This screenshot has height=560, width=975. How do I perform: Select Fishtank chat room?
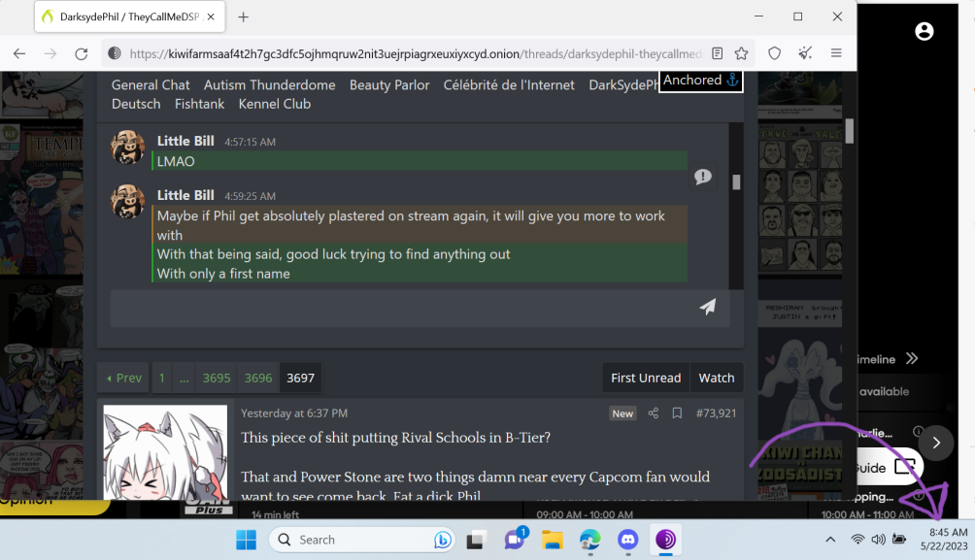pyautogui.click(x=200, y=105)
